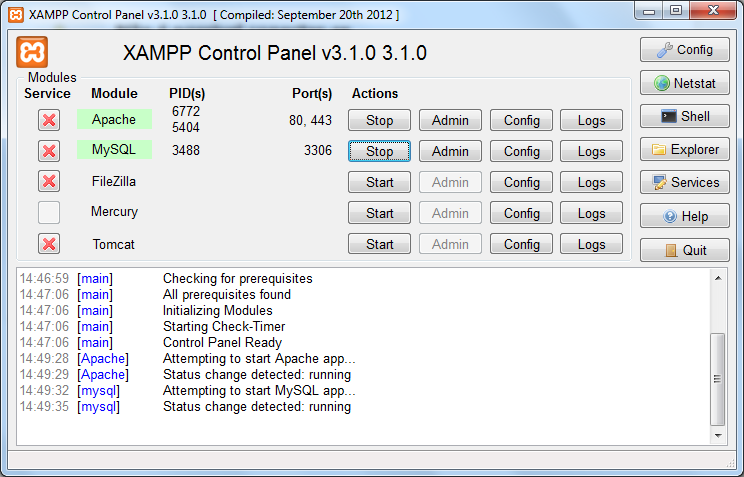Screen dimensions: 744x477
Task: Click the Apache module label
Action: tap(114, 120)
